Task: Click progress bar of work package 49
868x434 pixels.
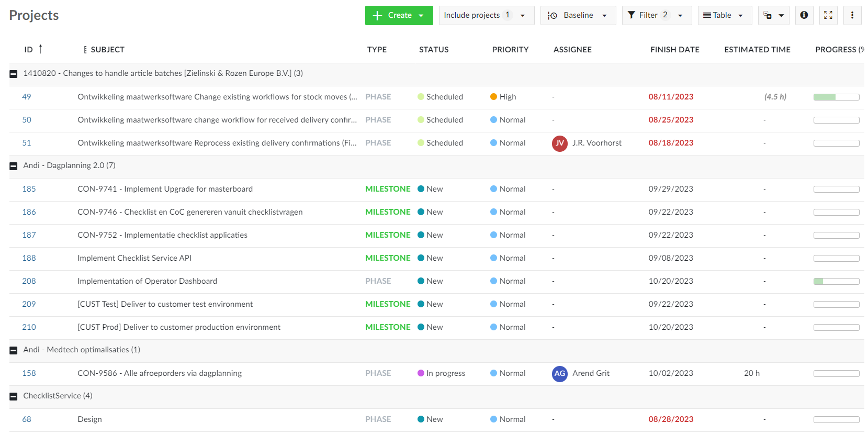Action: [836, 97]
